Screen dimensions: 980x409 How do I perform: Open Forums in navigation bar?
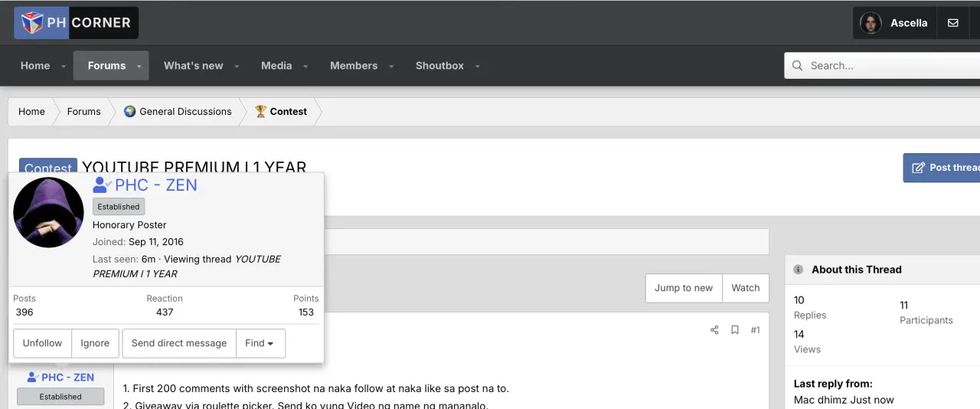pyautogui.click(x=106, y=66)
